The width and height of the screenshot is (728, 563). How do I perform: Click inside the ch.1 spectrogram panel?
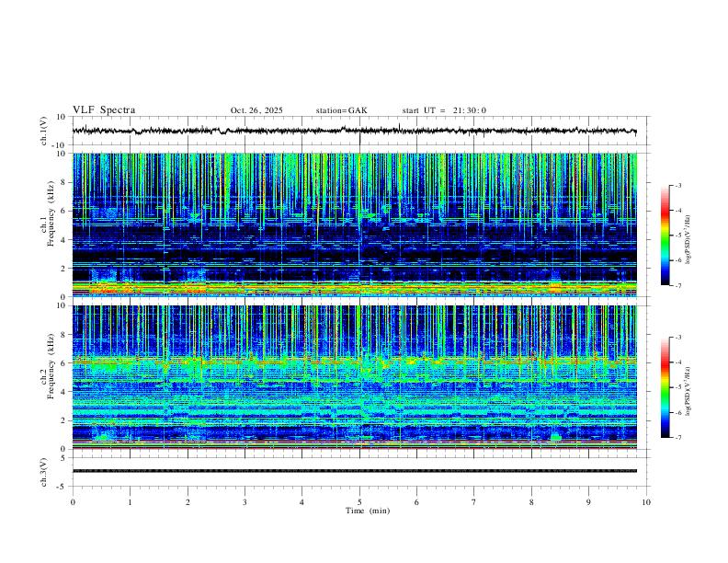[354, 224]
